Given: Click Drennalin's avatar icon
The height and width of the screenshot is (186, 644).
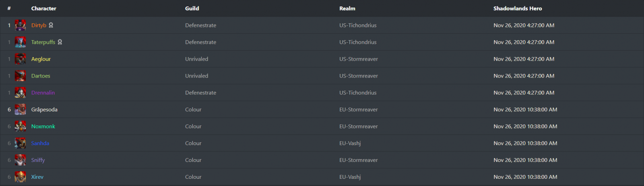Looking at the screenshot, I should [20, 93].
